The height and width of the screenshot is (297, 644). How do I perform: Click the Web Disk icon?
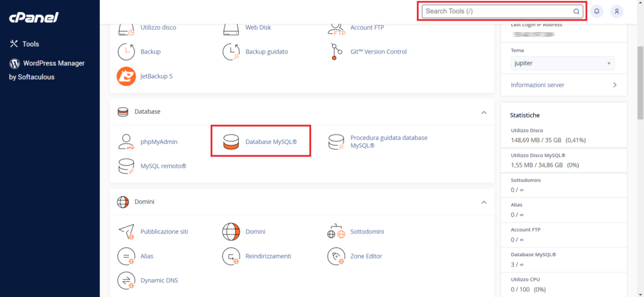point(231,29)
